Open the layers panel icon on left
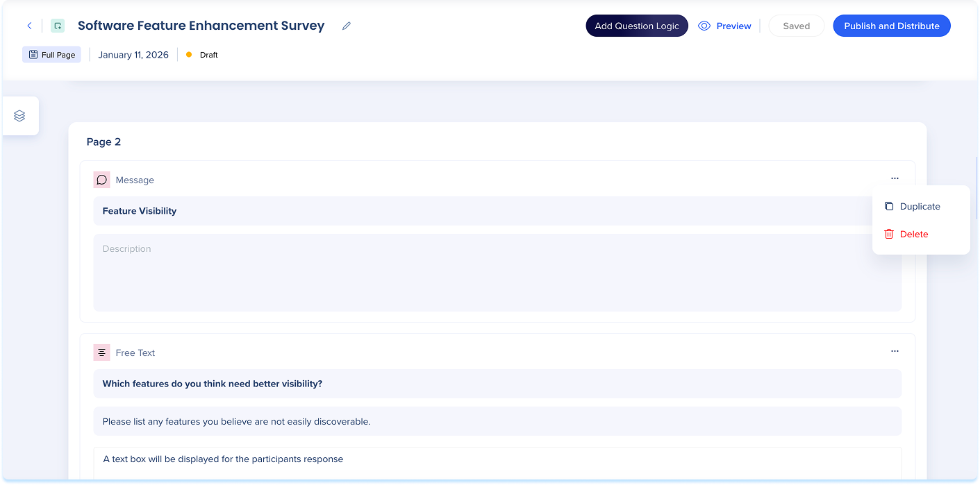The width and height of the screenshot is (980, 485). [19, 116]
